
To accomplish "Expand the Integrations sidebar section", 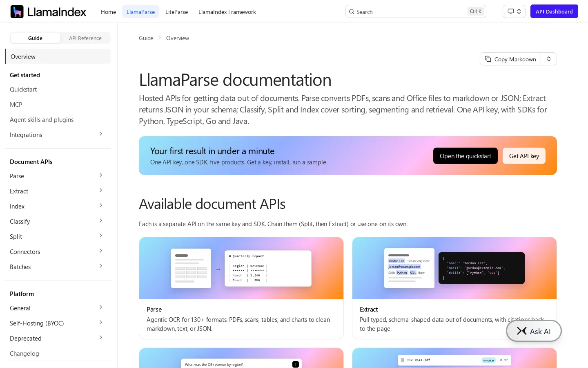I will tap(101, 134).
